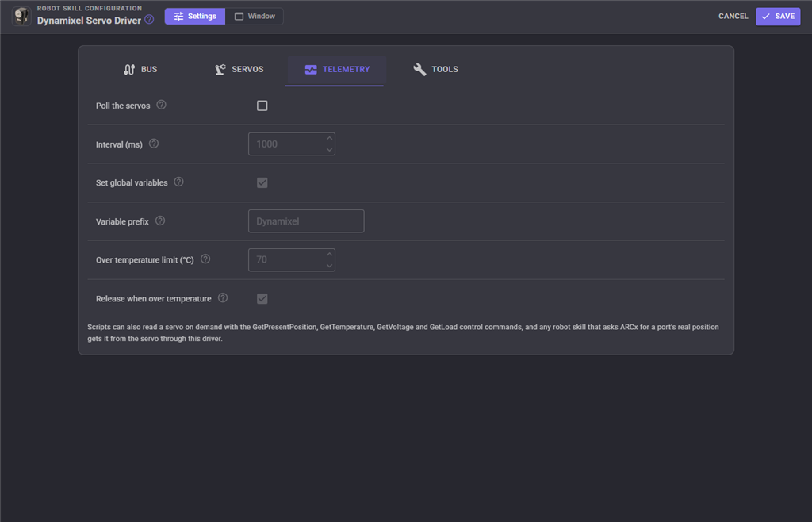
Task: Click the 'Poll the servos' label
Action: click(123, 106)
